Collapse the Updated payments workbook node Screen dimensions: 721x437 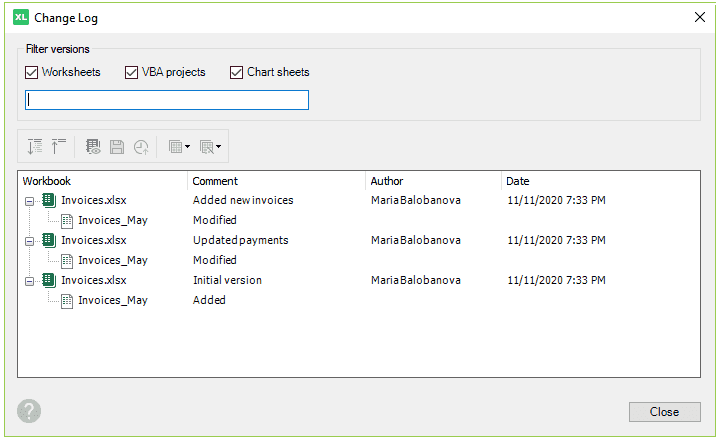[29, 241]
